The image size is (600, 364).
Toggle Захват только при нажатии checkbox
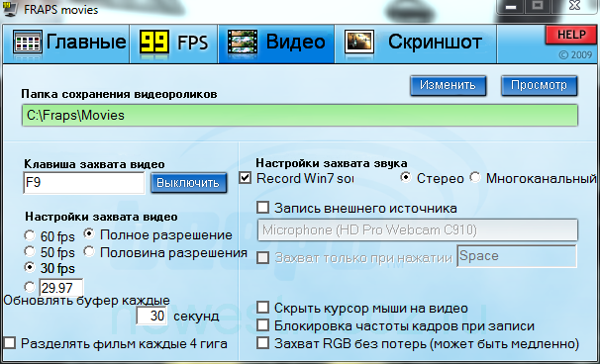point(262,257)
